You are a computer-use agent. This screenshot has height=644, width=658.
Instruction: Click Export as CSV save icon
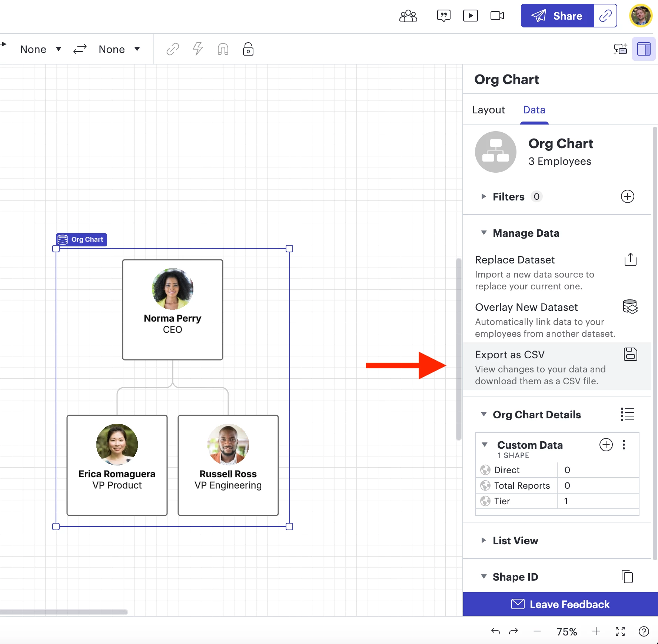(x=630, y=354)
